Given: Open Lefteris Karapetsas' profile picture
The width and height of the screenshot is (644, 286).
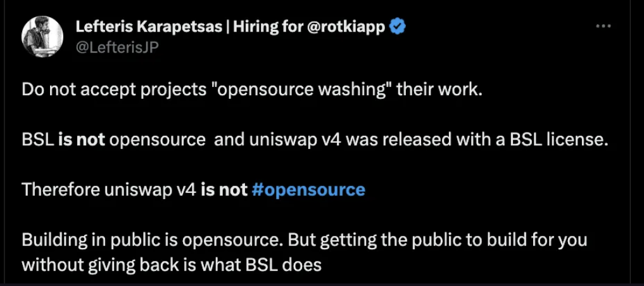Looking at the screenshot, I should point(42,36).
